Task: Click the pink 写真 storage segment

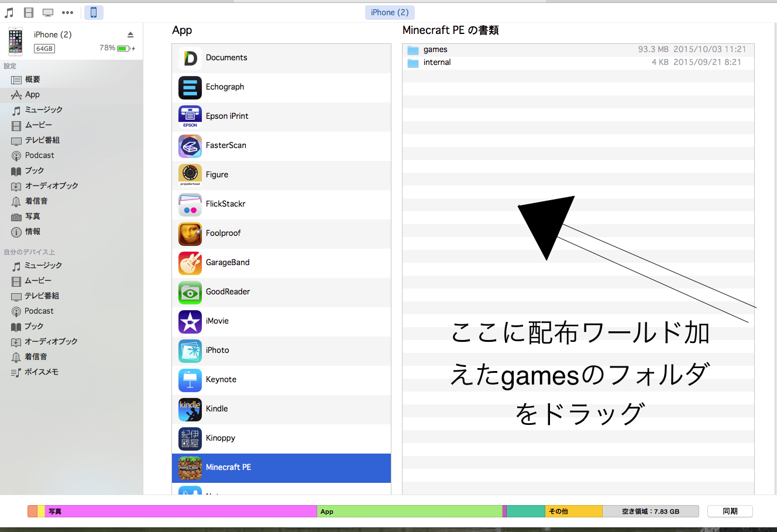Action: coord(181,511)
